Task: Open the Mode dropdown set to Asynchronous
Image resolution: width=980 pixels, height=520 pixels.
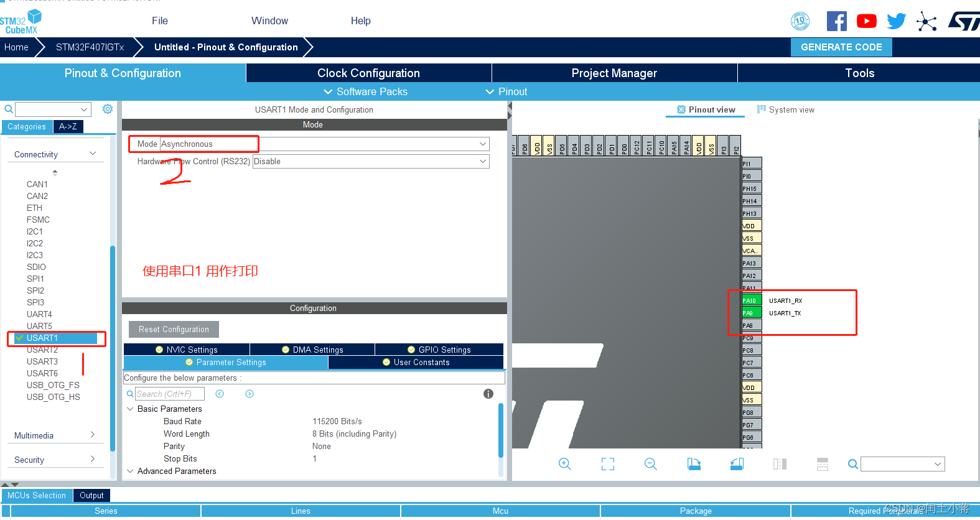Action: (324, 144)
